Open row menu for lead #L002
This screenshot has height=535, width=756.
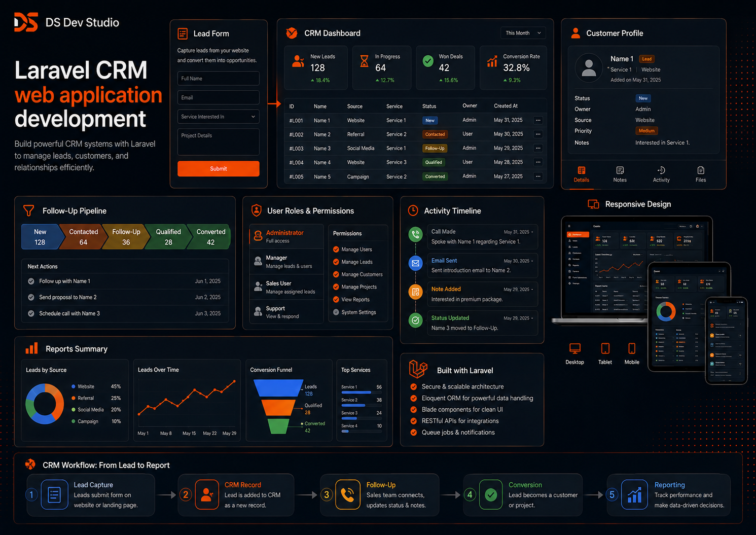coord(538,134)
